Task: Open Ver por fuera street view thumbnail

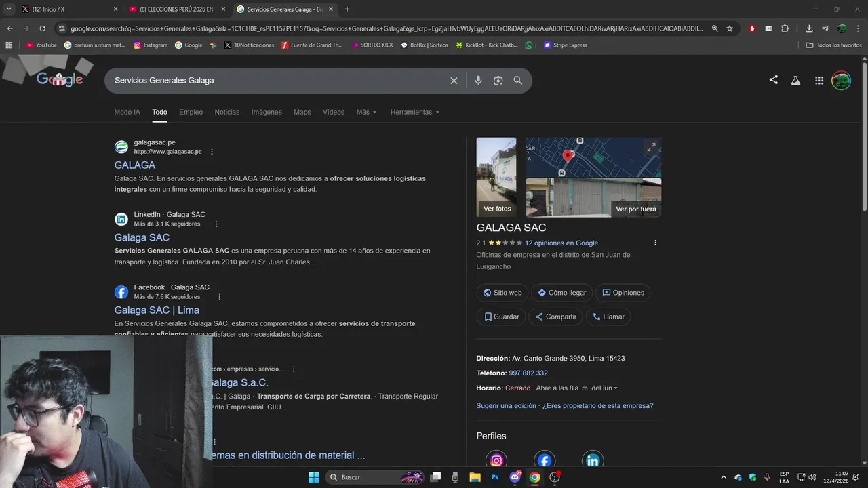Action: [x=594, y=197]
